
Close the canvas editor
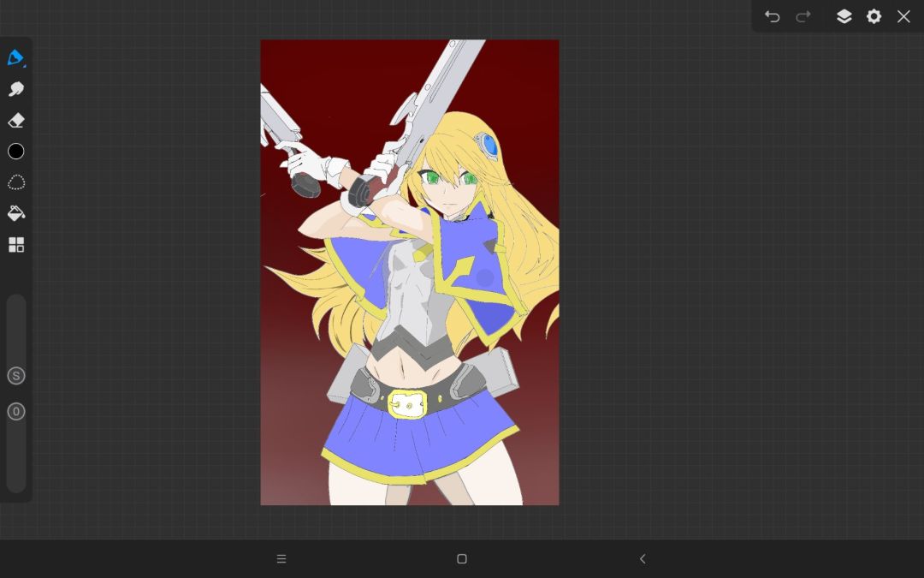coord(903,16)
